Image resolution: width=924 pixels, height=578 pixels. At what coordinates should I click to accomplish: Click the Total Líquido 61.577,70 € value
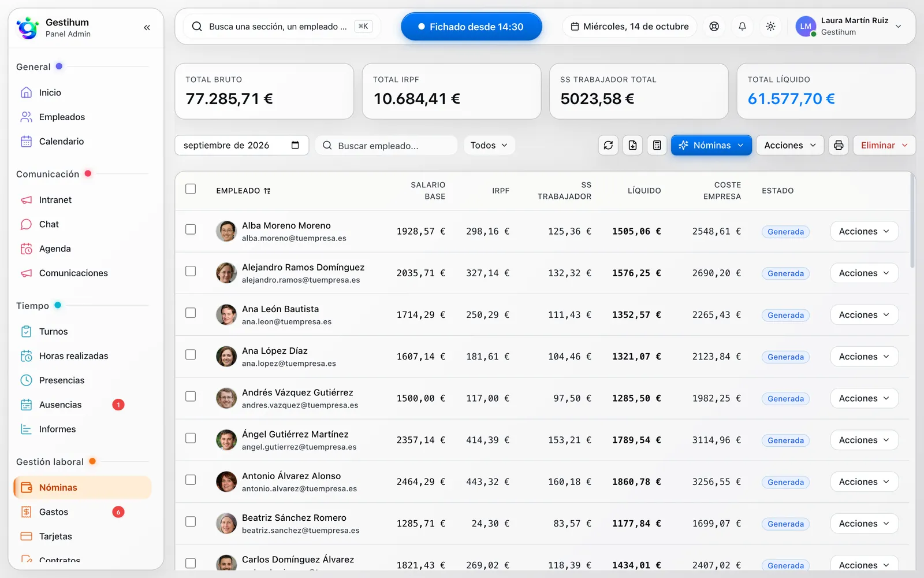[x=791, y=99]
